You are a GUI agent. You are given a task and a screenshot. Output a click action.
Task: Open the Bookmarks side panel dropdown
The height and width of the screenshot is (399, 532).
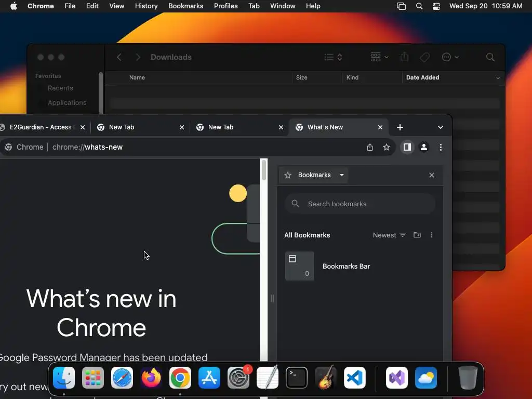coord(314,175)
